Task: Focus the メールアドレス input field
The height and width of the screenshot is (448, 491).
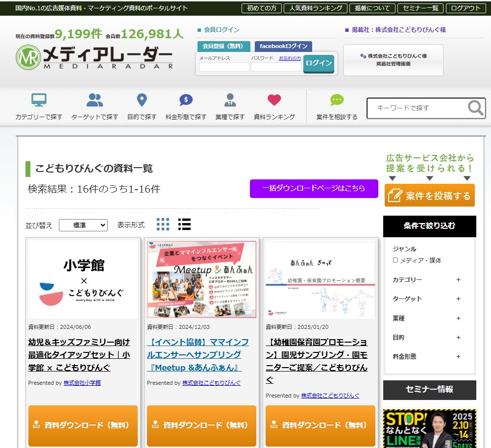Action: click(224, 67)
